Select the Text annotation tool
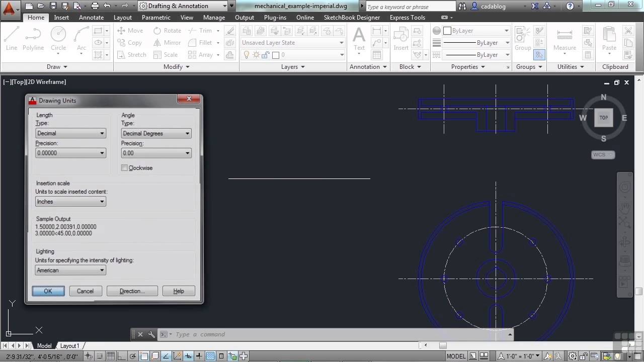The image size is (644, 362). [x=359, y=38]
